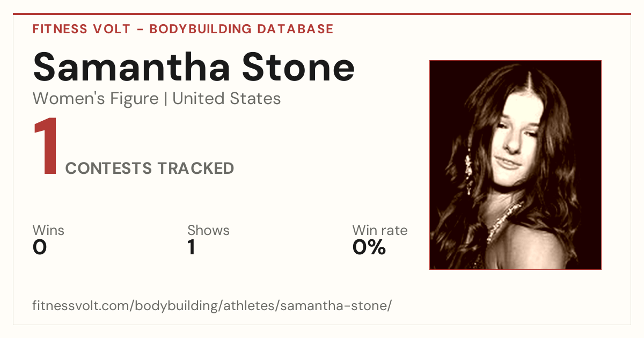The width and height of the screenshot is (644, 338).
Task: Open the fitnessvolt.com athlete URL
Action: (x=213, y=306)
